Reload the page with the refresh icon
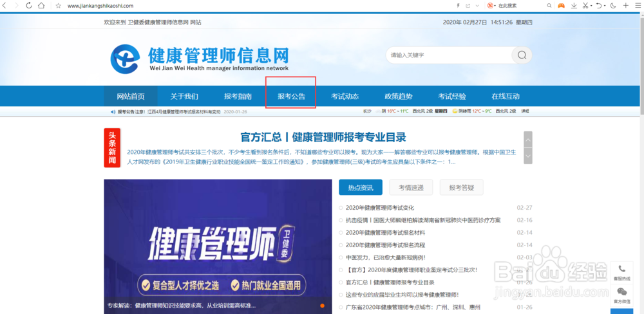644x314 pixels. coord(29,6)
